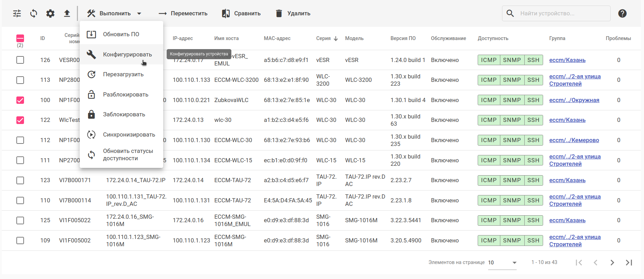The width and height of the screenshot is (644, 279).
Task: Jump to the last page
Action: click(629, 263)
